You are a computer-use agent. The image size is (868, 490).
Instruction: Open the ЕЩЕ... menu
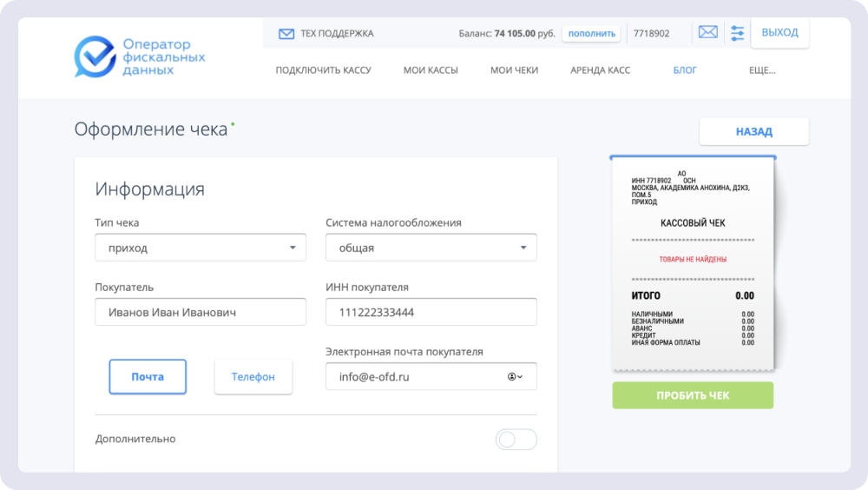[x=762, y=70]
